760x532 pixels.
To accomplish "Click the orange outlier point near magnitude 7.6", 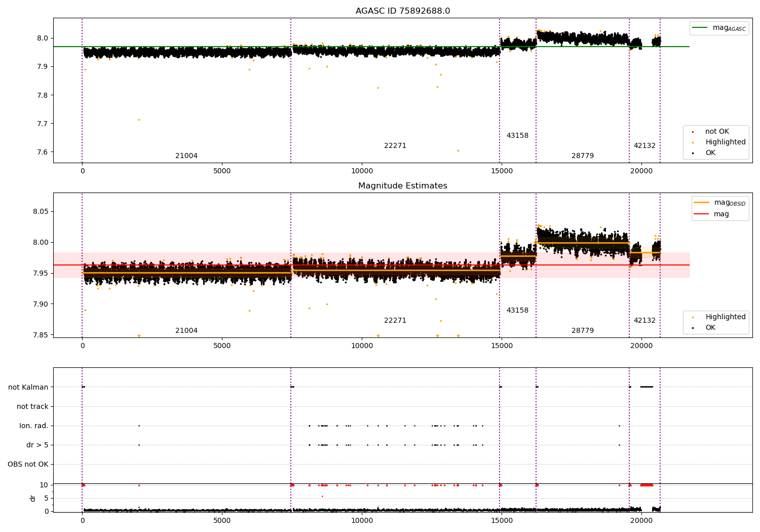I will (458, 150).
